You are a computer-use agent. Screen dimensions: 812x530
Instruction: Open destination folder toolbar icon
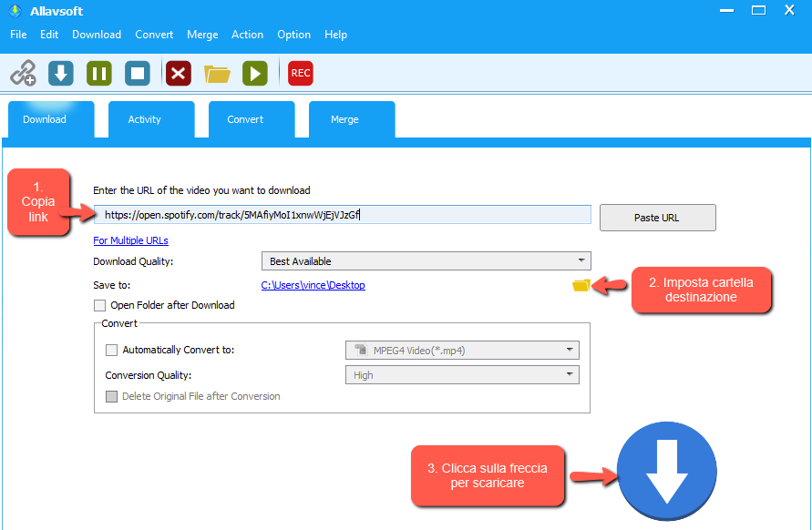point(217,74)
